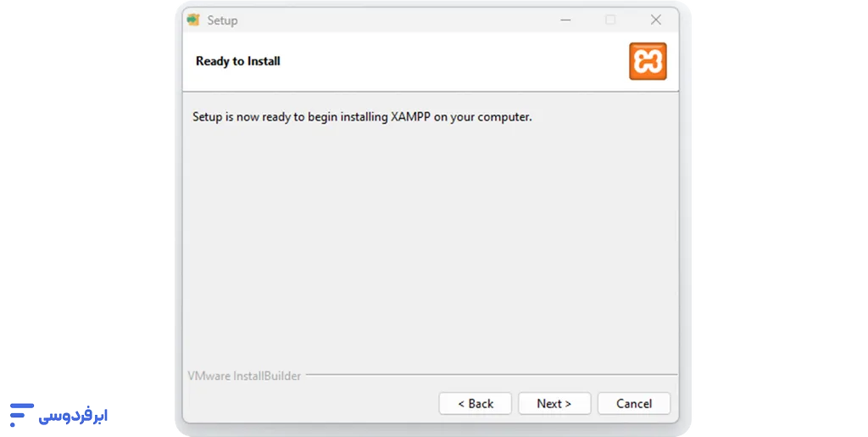Screen dimensions: 868x437
Task: Click the blank gray dialog content area
Action: (430, 244)
